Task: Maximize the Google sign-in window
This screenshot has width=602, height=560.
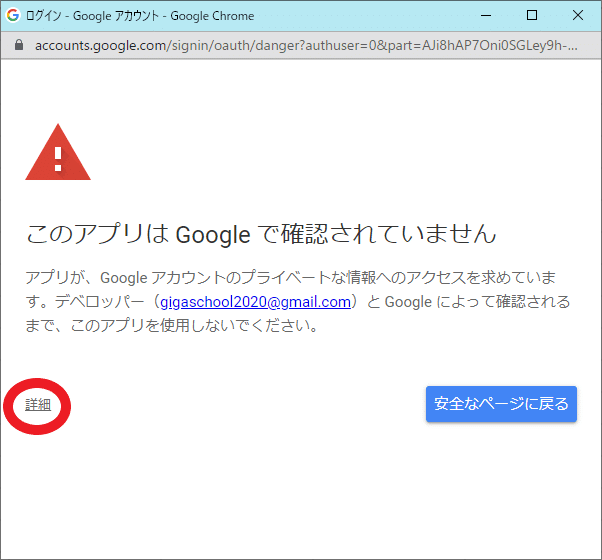Action: [532, 15]
